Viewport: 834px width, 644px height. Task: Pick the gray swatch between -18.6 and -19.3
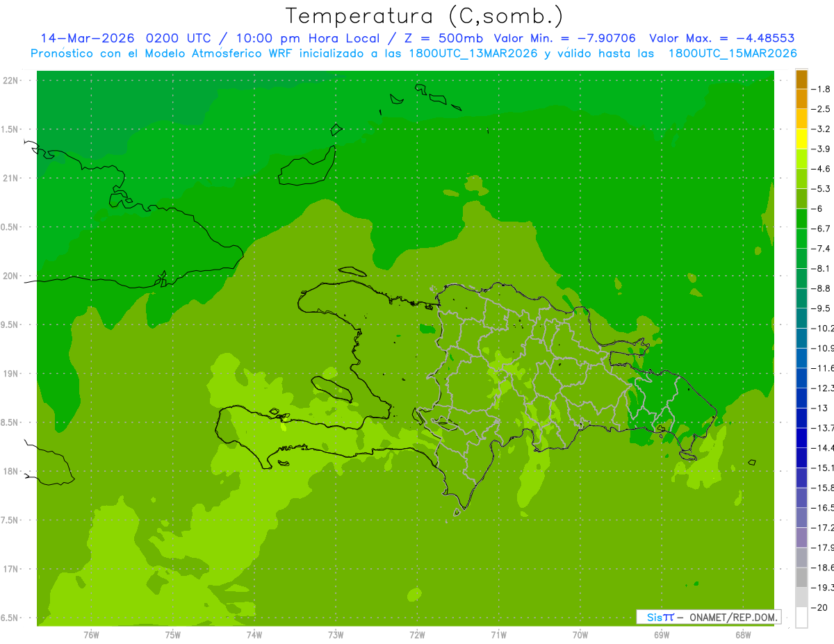tap(801, 578)
